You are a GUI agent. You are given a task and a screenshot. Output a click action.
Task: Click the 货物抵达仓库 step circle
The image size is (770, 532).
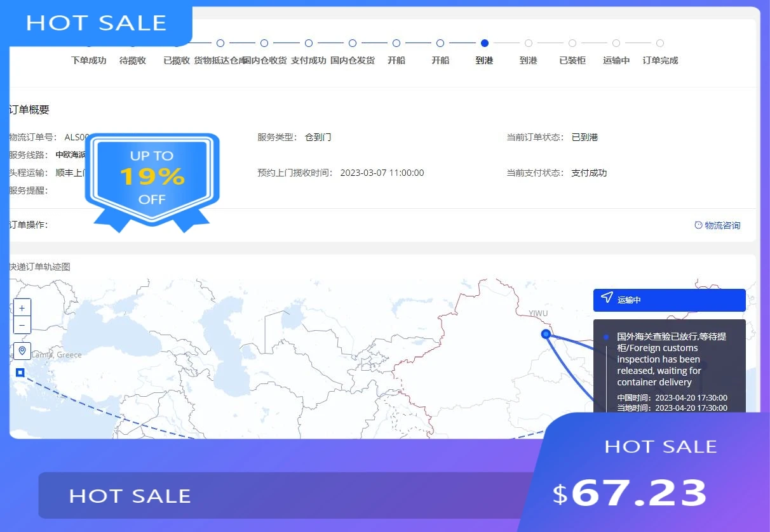[x=220, y=43]
